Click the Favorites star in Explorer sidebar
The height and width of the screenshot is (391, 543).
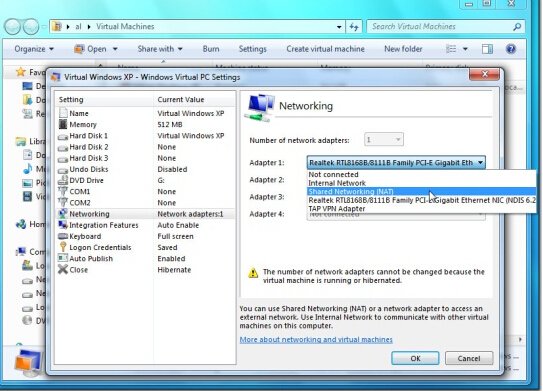tap(21, 72)
